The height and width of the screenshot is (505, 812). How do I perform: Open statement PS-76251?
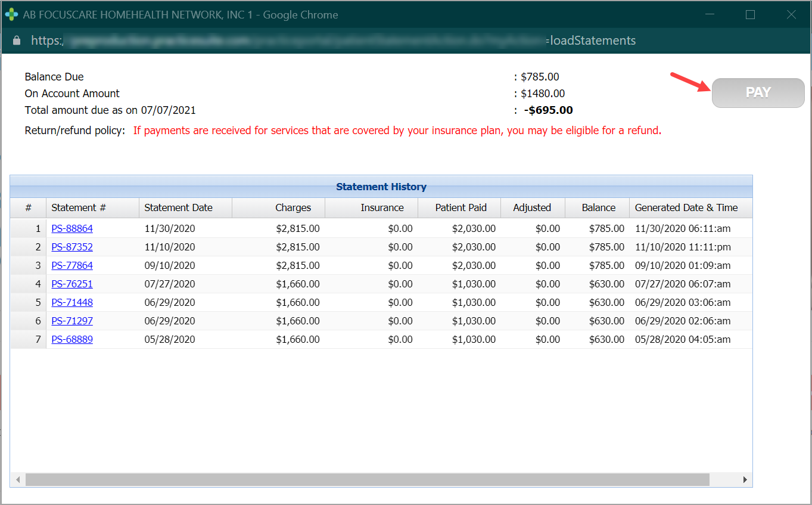click(x=72, y=284)
